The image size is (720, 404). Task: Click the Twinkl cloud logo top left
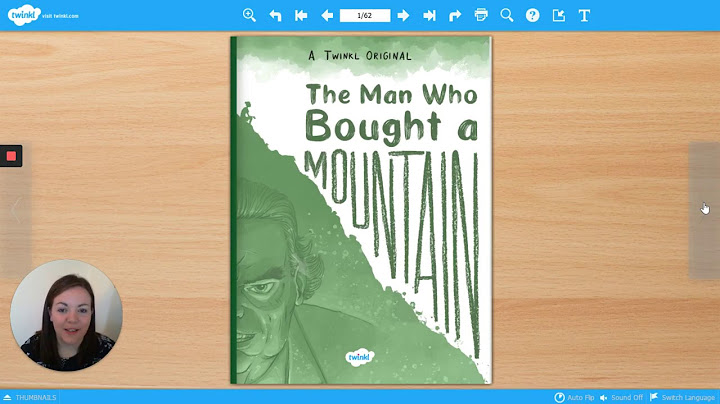click(23, 15)
